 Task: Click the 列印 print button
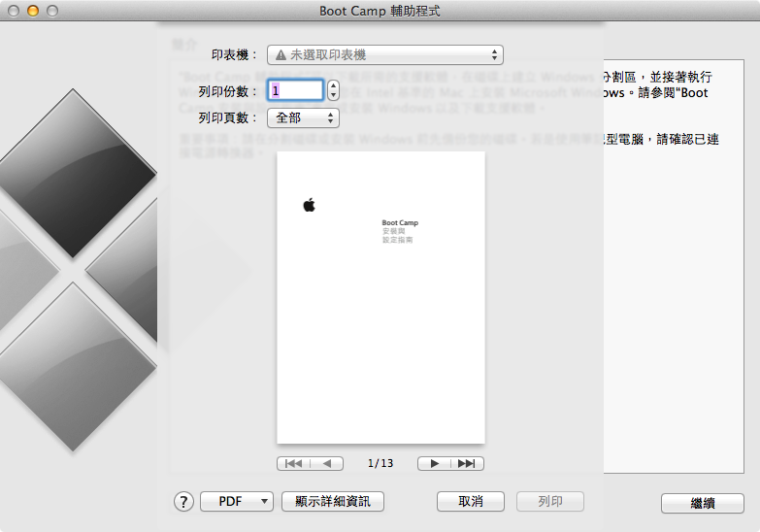(x=549, y=502)
